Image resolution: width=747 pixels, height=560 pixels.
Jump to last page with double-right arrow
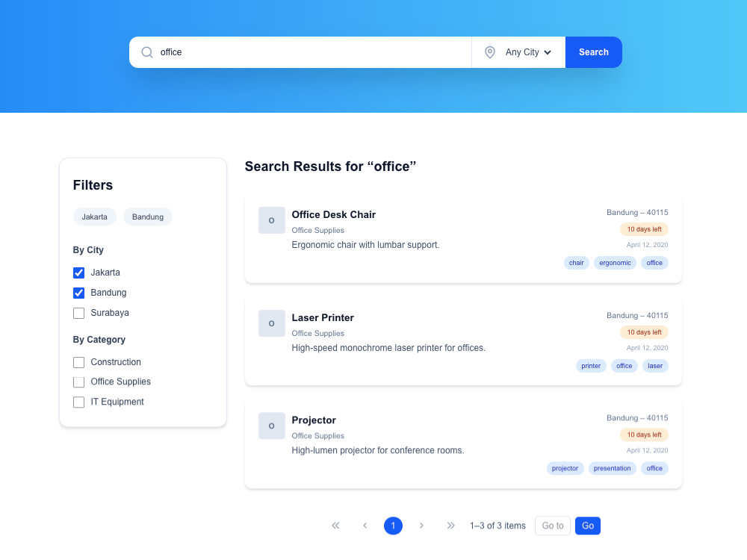[x=450, y=526]
